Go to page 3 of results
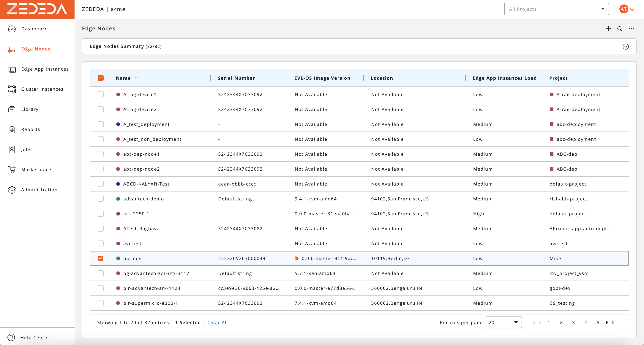644x345 pixels. point(574,322)
